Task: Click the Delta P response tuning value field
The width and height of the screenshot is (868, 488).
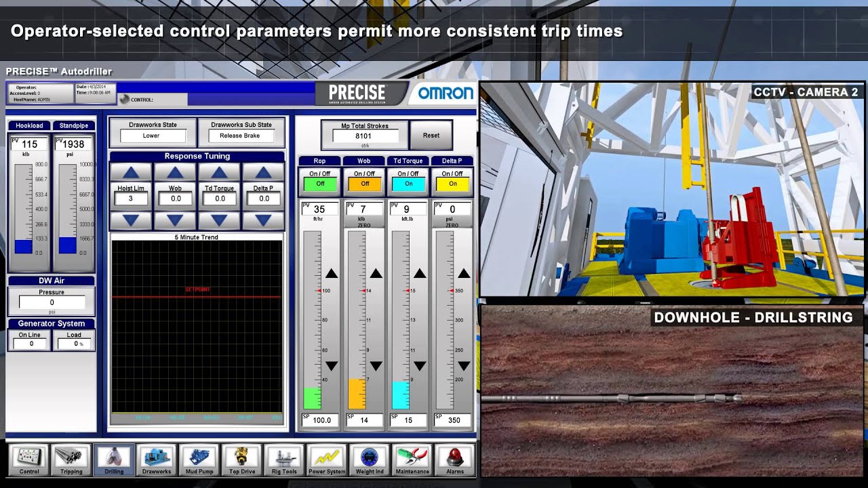Action: [x=263, y=199]
